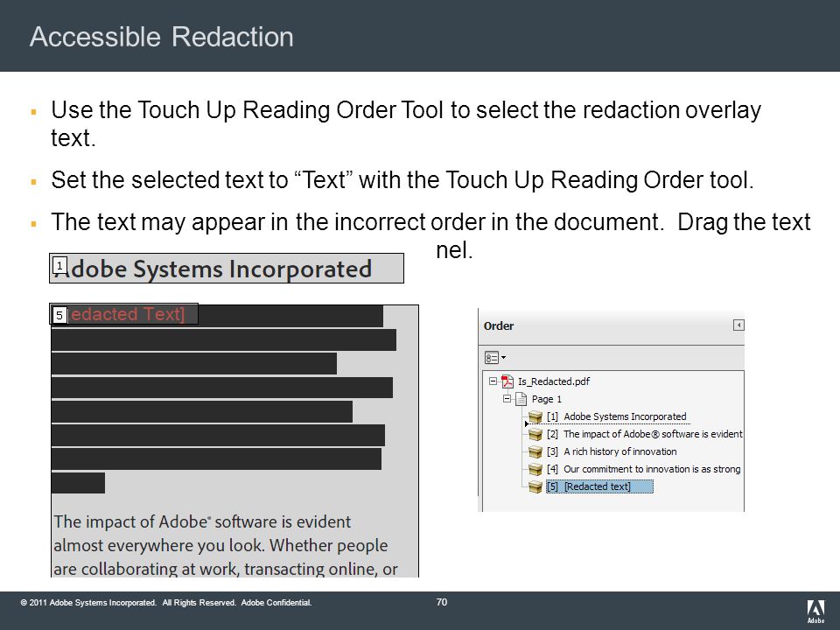Click box icon for item [2] impact of Adobe

tap(535, 435)
